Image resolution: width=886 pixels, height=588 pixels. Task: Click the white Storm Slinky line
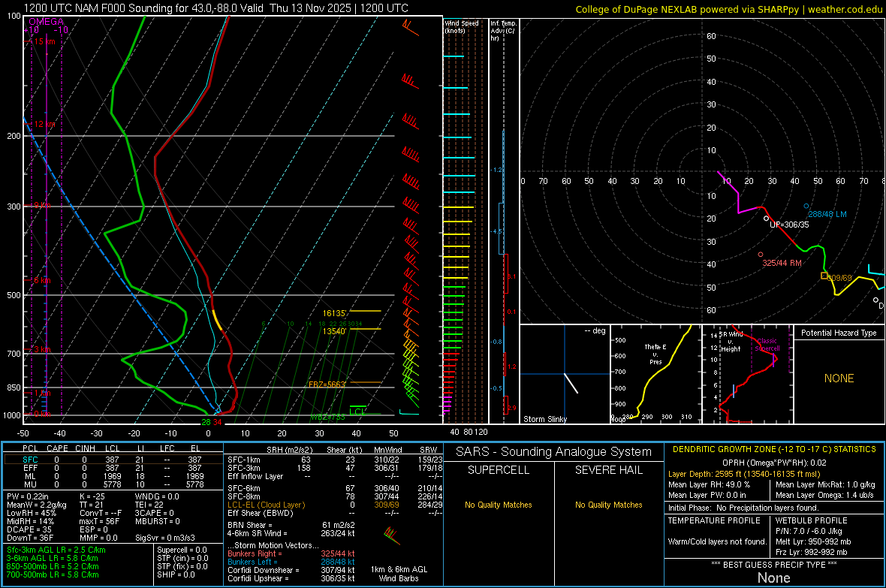click(571, 383)
